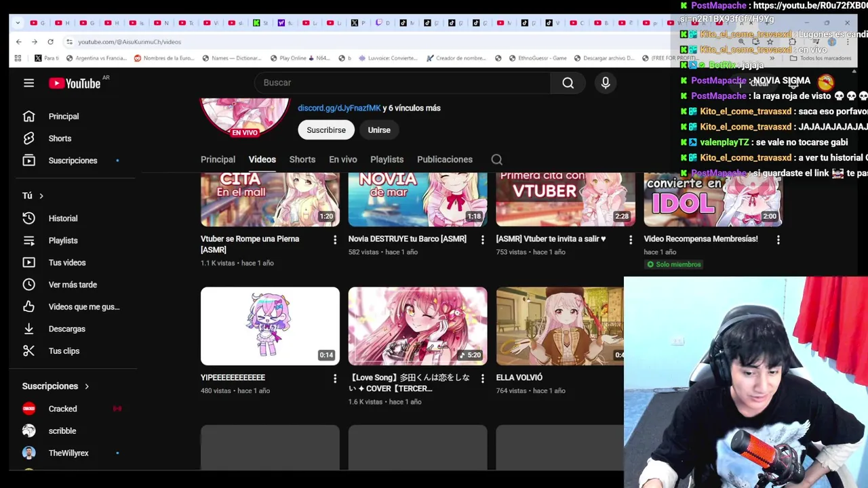Open Suscripciones in the sidebar
Viewport: 868px width, 488px height.
click(72, 161)
